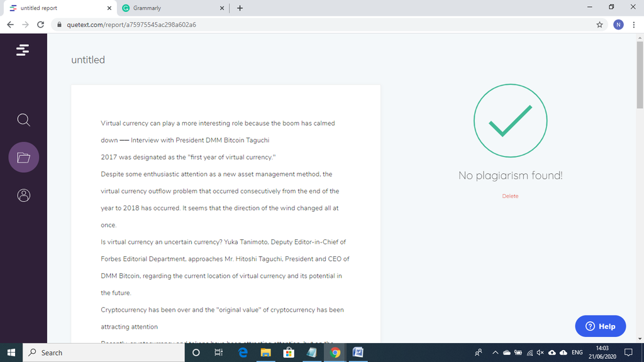
Task: Click cloud warning tray icon
Action: pyautogui.click(x=563, y=353)
